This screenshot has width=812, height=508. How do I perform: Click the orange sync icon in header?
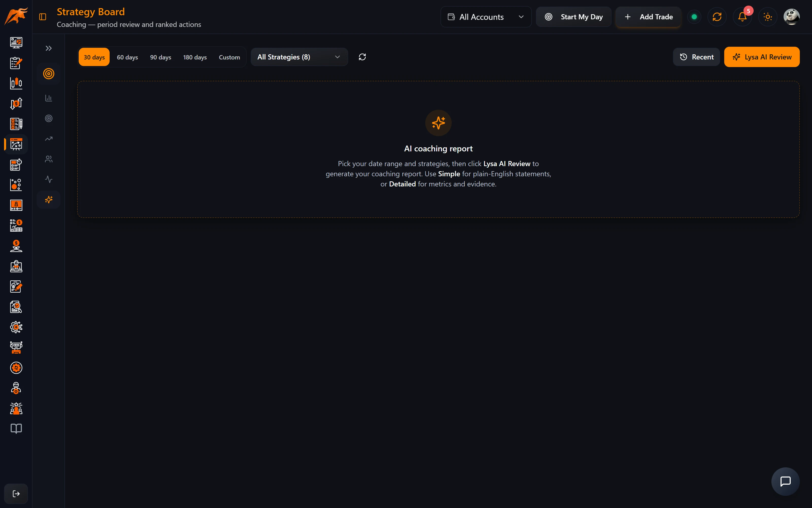[x=717, y=17]
